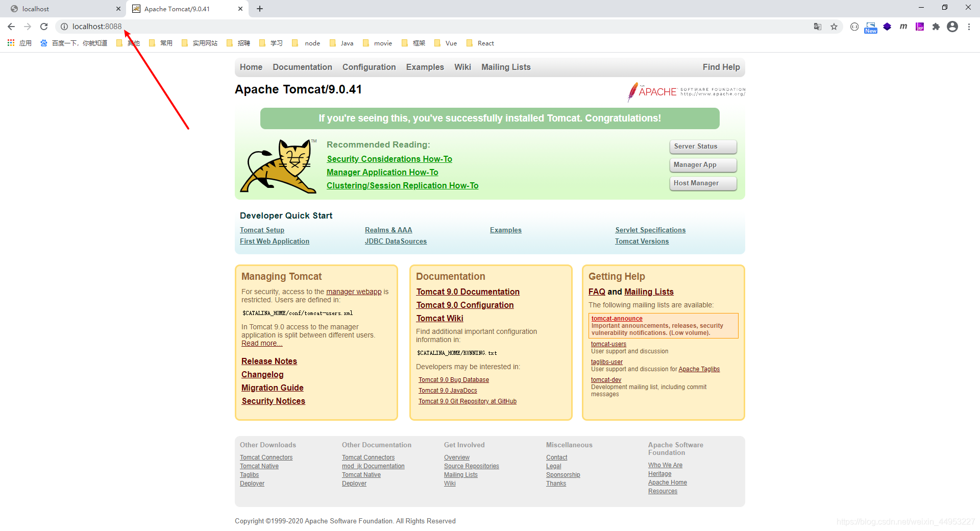The width and height of the screenshot is (980, 531).
Task: Open the Extensions puzzle icon
Action: pyautogui.click(x=936, y=27)
